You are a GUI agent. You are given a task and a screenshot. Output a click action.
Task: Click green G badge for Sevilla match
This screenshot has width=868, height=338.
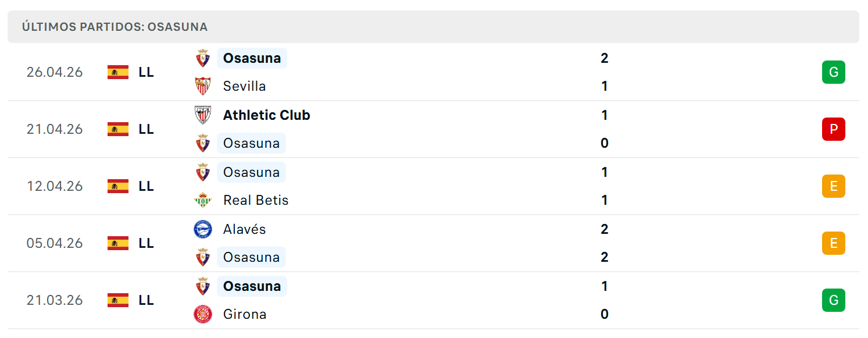click(833, 72)
